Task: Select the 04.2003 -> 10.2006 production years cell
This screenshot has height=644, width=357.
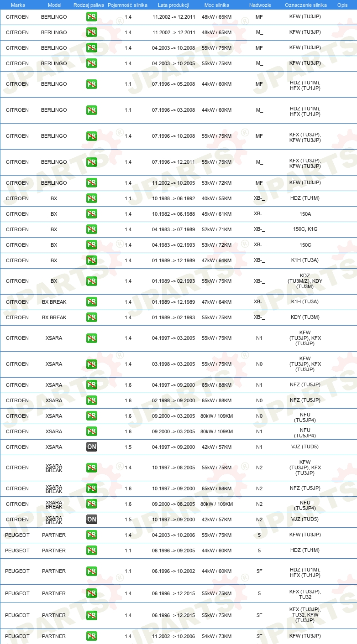Action: click(173, 535)
